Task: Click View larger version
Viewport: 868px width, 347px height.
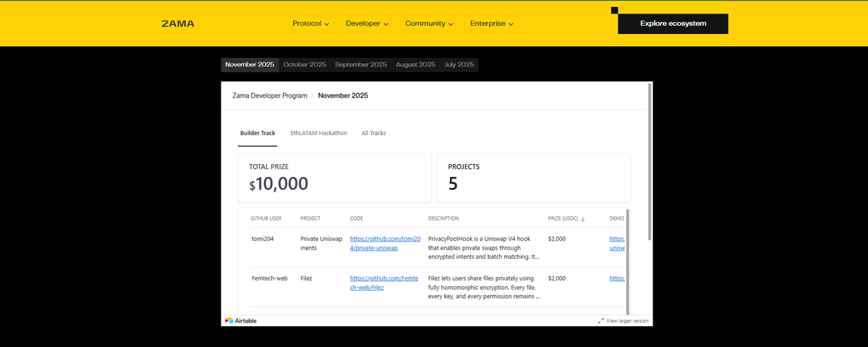Action: 627,320
